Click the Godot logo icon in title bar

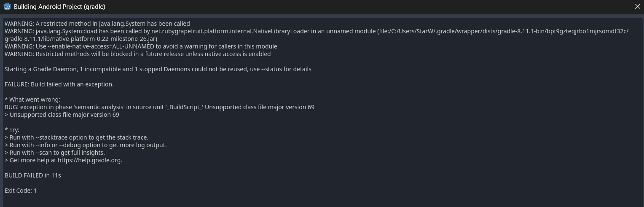pyautogui.click(x=7, y=6)
